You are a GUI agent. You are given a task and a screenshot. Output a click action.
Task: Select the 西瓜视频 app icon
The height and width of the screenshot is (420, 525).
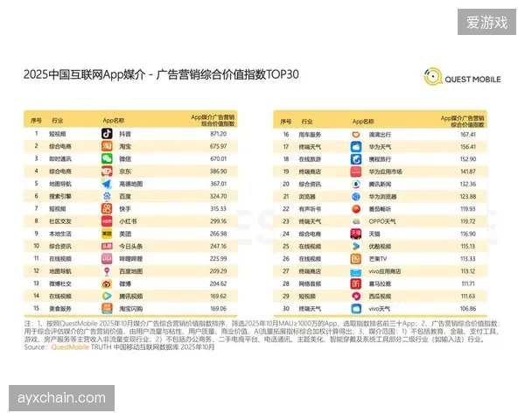(x=356, y=296)
